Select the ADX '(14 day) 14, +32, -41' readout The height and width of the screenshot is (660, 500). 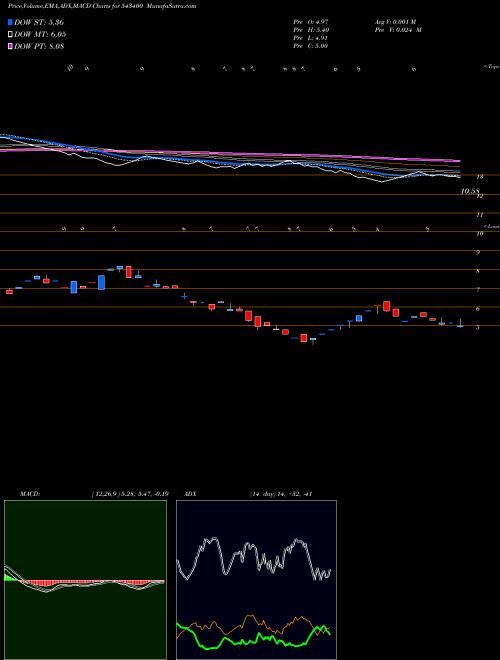280,494
